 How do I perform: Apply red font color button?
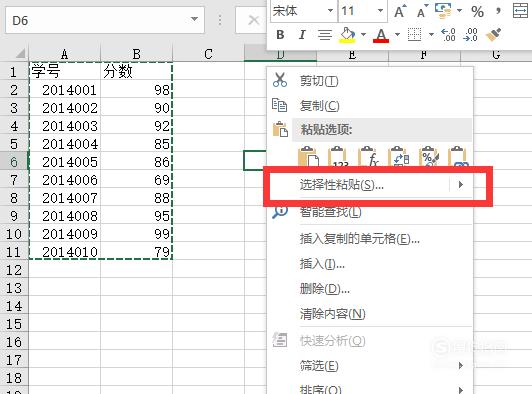pyautogui.click(x=381, y=35)
